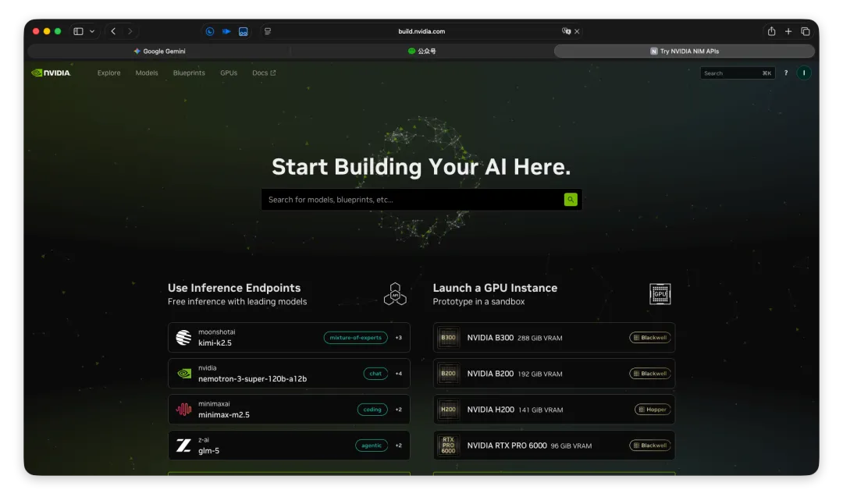Switch to the Google Gemini tab
This screenshot has width=843, height=504.
(159, 51)
